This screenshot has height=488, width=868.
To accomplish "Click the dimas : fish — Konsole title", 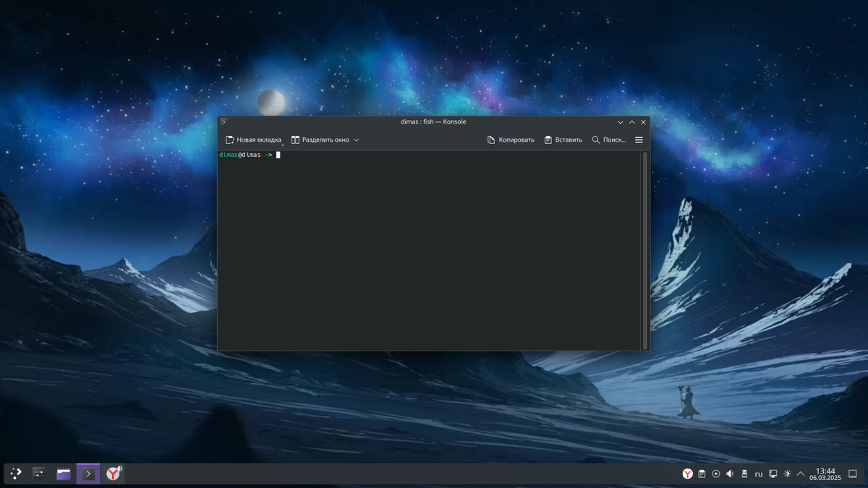I will 433,121.
